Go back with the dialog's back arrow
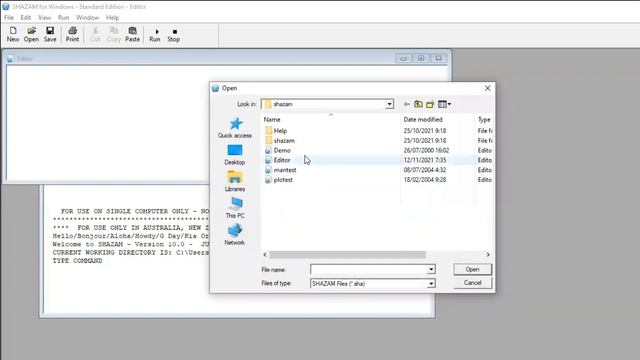This screenshot has width=640, height=360. pyautogui.click(x=407, y=104)
